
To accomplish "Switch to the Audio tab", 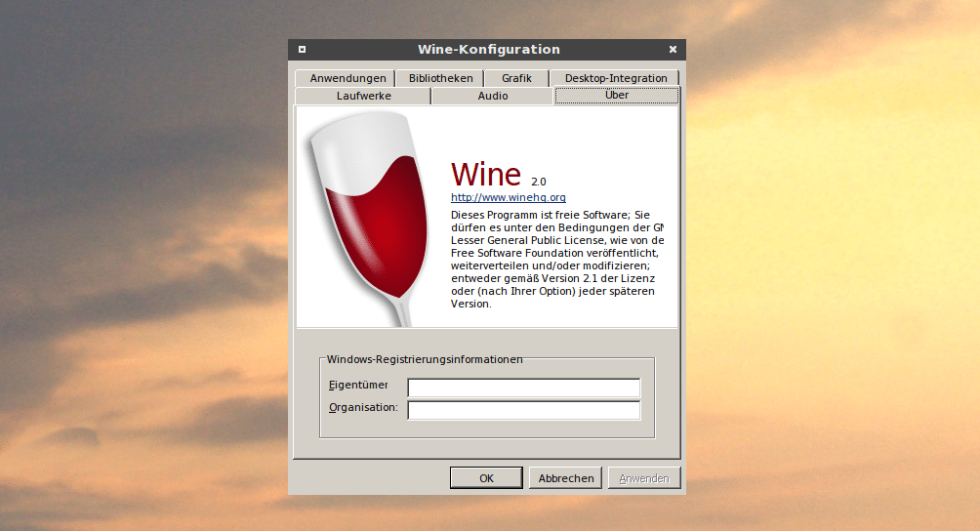I will 493,96.
